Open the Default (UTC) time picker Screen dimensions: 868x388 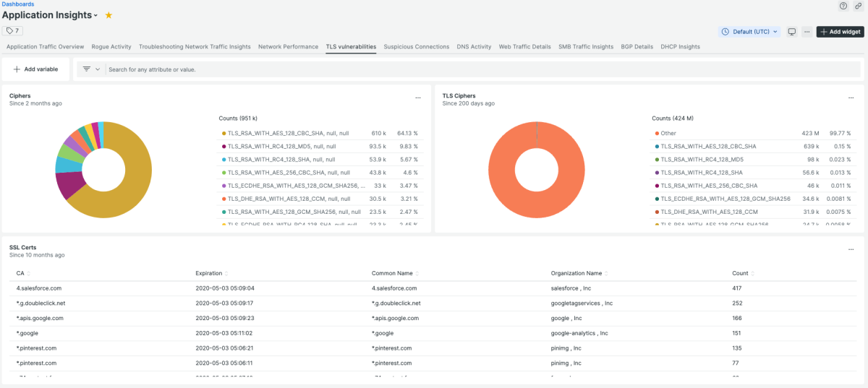(750, 32)
